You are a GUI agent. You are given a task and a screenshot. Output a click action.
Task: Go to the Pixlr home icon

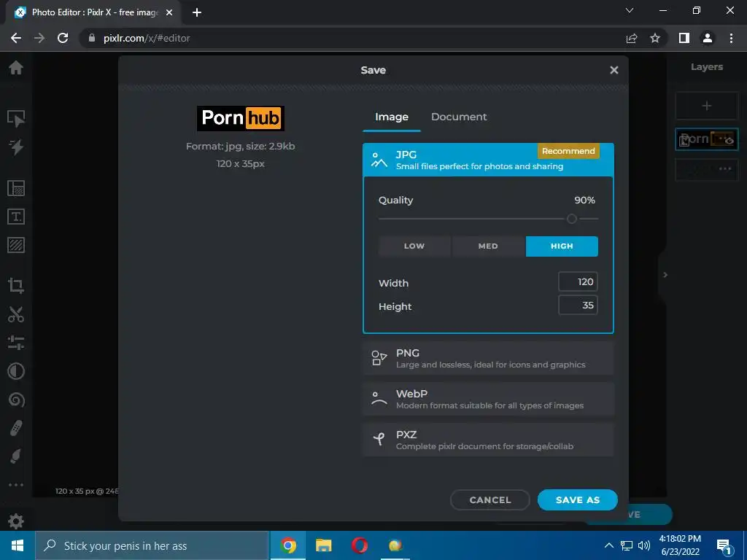pyautogui.click(x=16, y=68)
